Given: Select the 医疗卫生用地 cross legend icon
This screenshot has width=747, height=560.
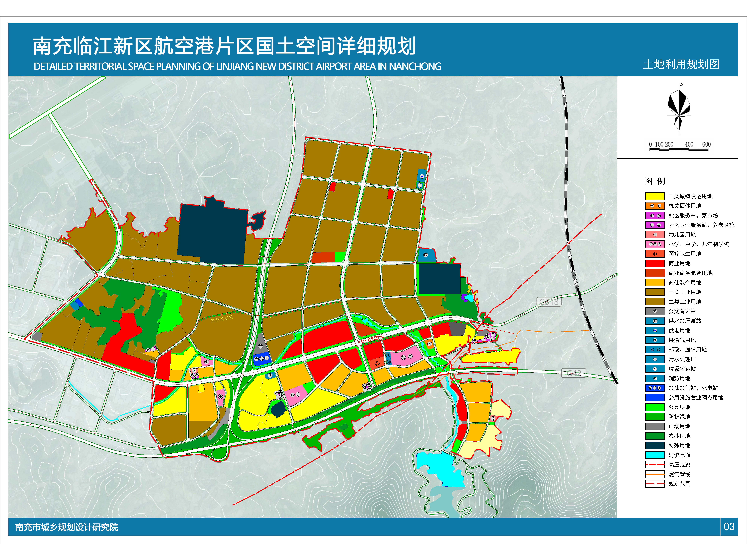Looking at the screenshot, I should click(x=655, y=254).
